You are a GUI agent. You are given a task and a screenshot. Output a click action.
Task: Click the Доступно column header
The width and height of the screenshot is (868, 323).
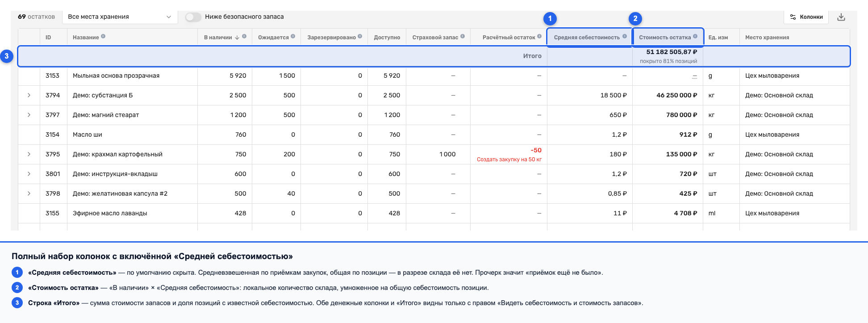click(x=387, y=38)
